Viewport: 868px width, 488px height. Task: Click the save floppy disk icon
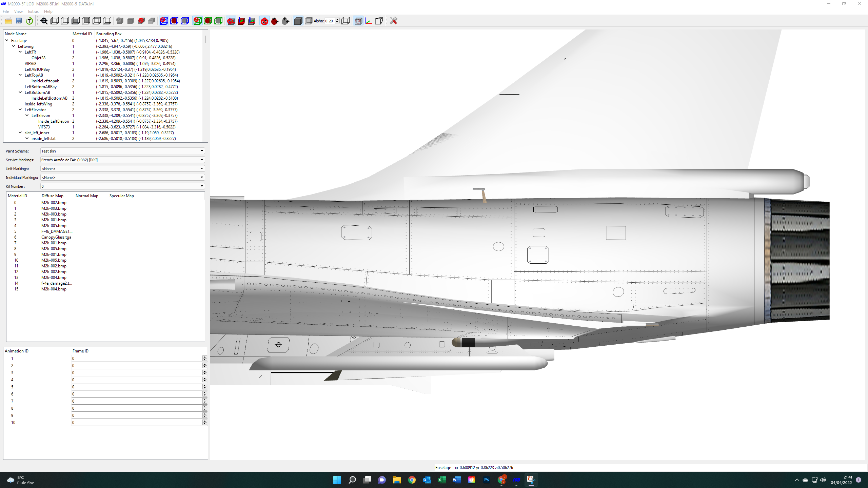[x=19, y=21]
